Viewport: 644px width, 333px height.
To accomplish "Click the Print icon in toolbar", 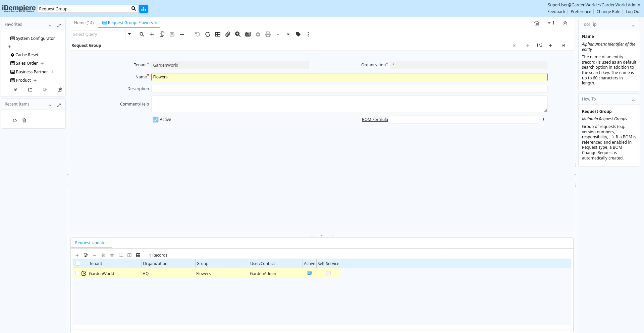I will 268,34.
